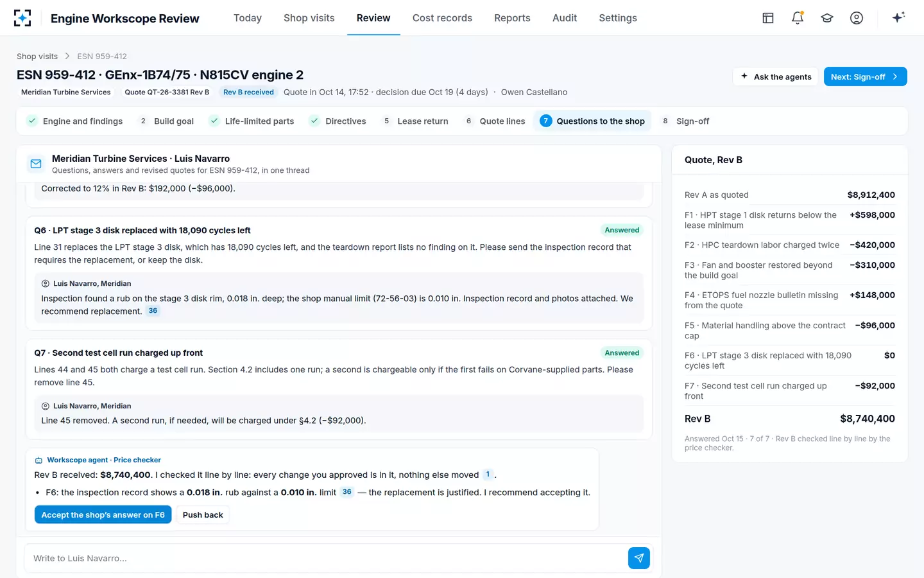Click the Shop visits breadcrumb link

click(x=37, y=57)
